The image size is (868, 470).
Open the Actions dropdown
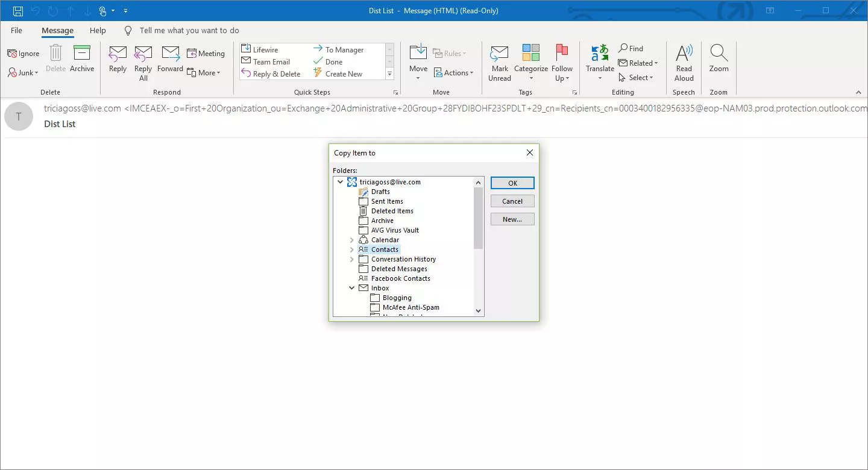(x=454, y=73)
